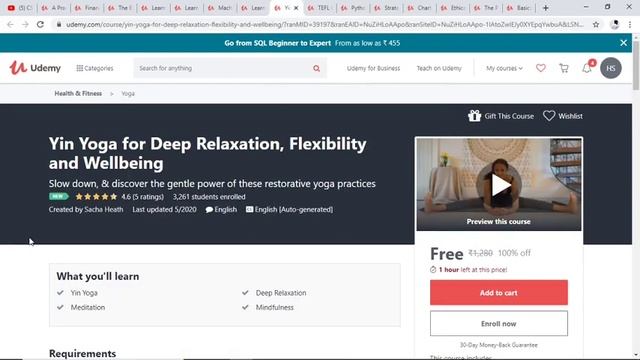This screenshot has height=360, width=640.
Task: Click the 3,261 students enrolled text
Action: (209, 197)
